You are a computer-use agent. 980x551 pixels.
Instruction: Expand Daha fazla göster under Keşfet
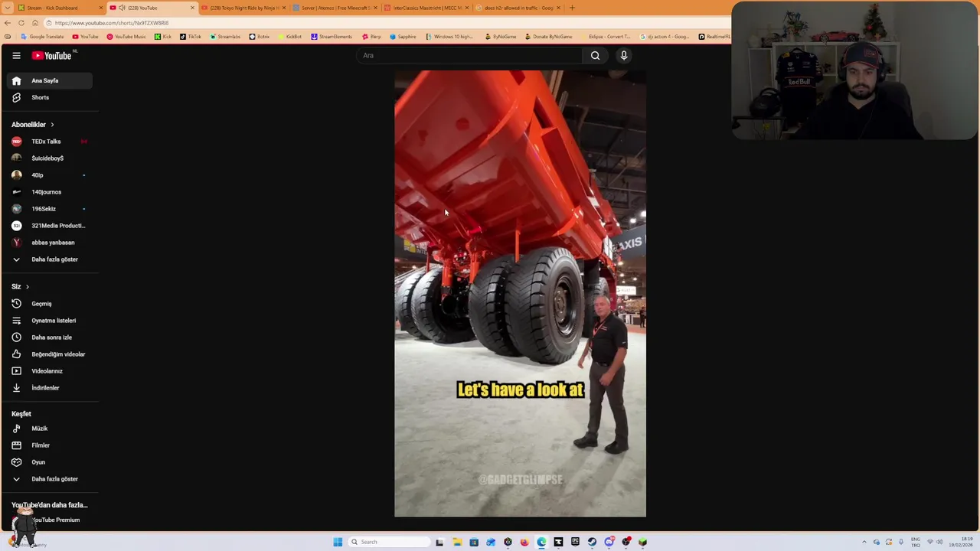click(49, 479)
